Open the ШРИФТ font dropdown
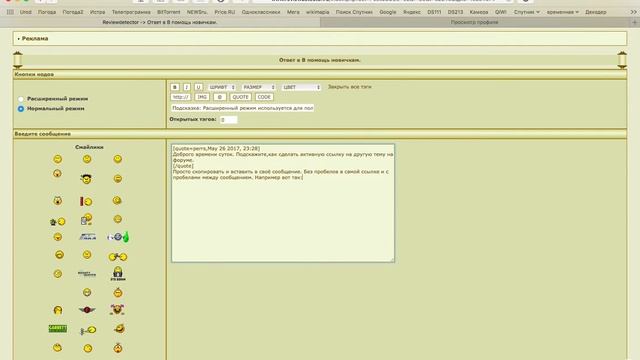Image resolution: width=640 pixels, height=360 pixels. coord(222,87)
